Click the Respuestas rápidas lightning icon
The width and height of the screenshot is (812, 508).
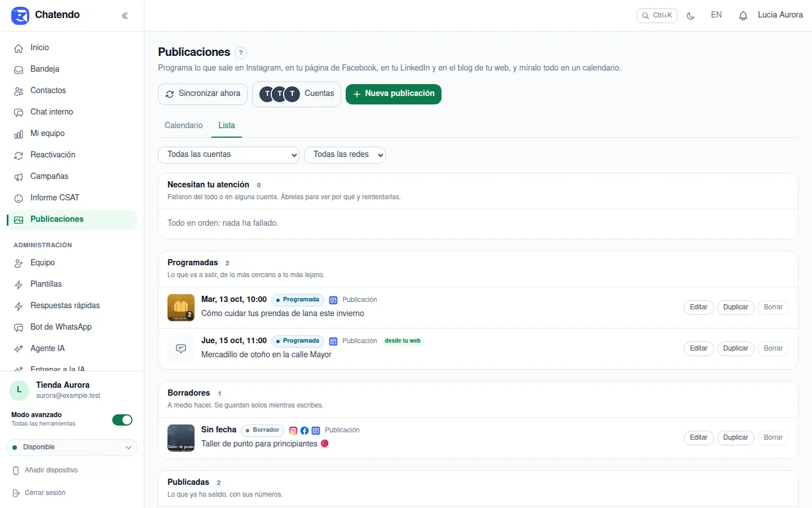(x=19, y=306)
